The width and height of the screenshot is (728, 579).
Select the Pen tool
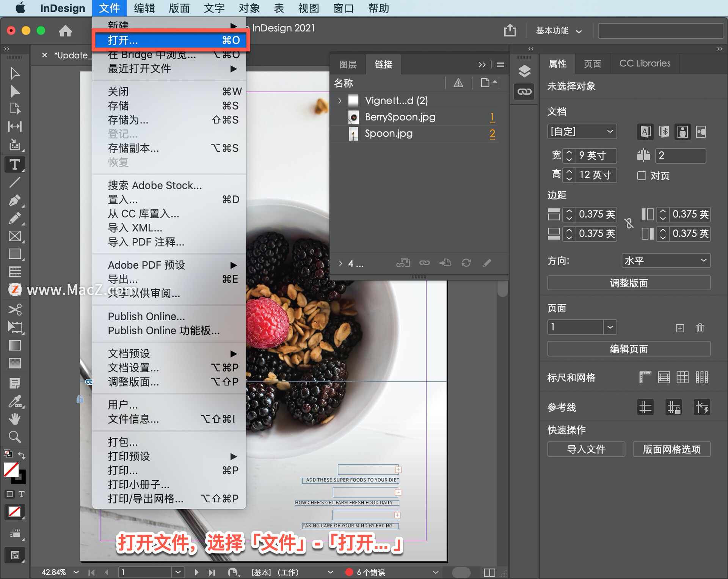tap(14, 200)
